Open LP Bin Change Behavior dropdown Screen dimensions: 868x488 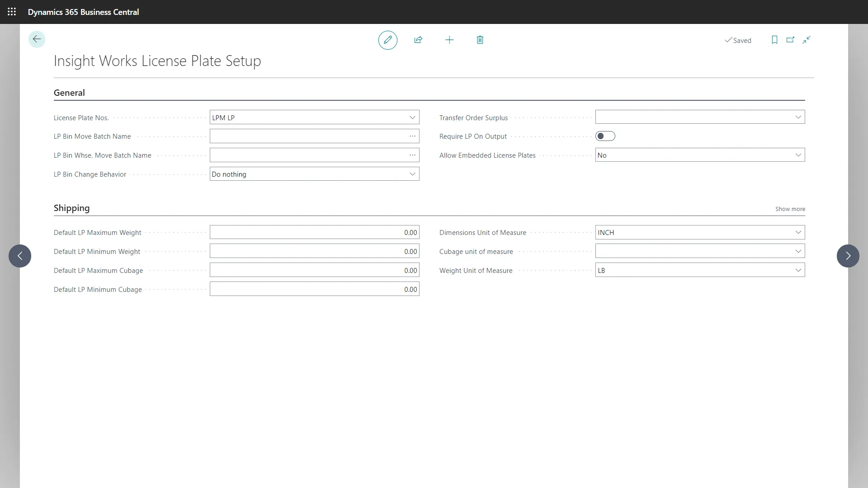point(412,174)
